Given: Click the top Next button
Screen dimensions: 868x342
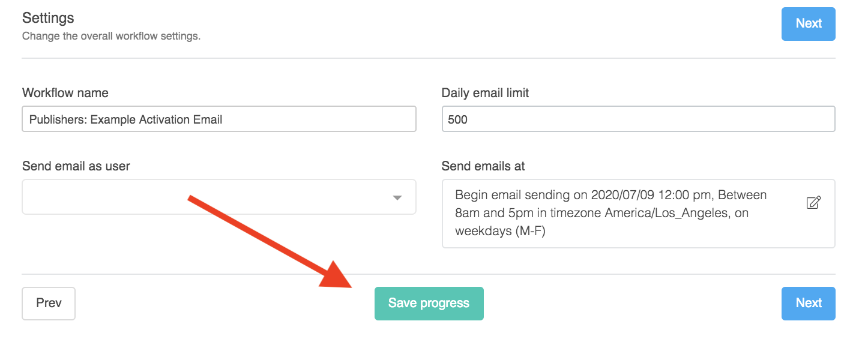Looking at the screenshot, I should tap(808, 23).
